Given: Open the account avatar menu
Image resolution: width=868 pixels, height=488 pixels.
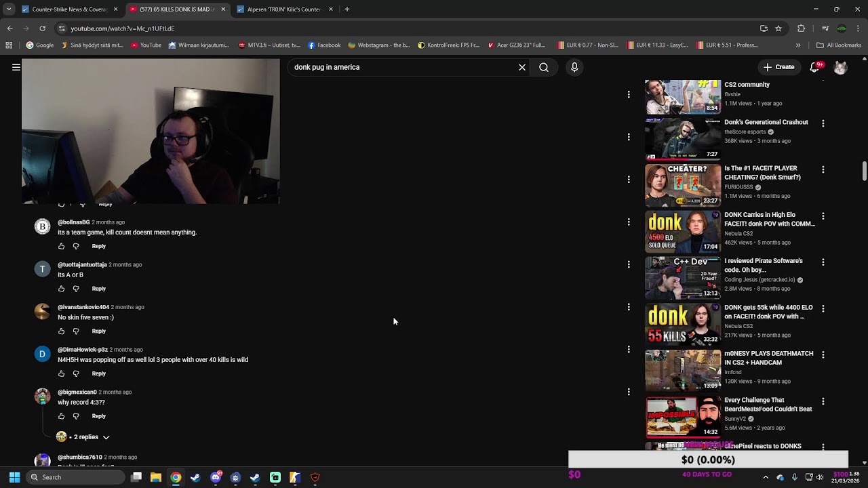Looking at the screenshot, I should coord(840,67).
